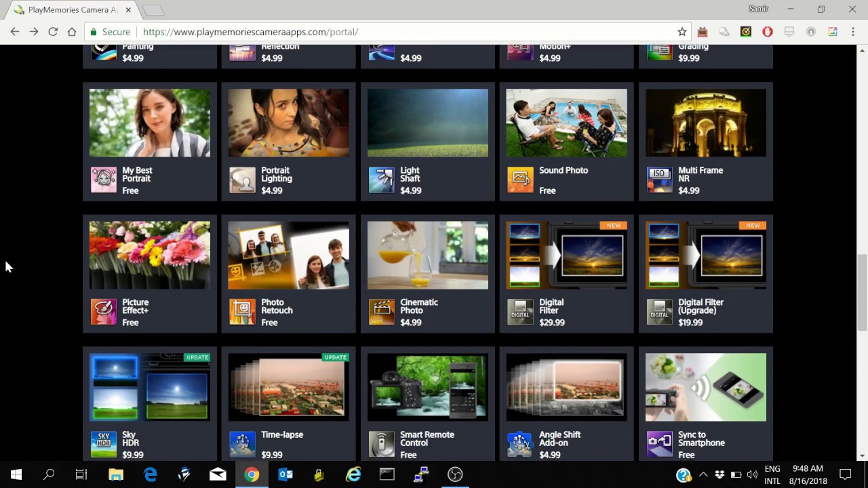Click the Picture Effect+ app icon
The height and width of the screenshot is (488, 868).
tap(104, 312)
